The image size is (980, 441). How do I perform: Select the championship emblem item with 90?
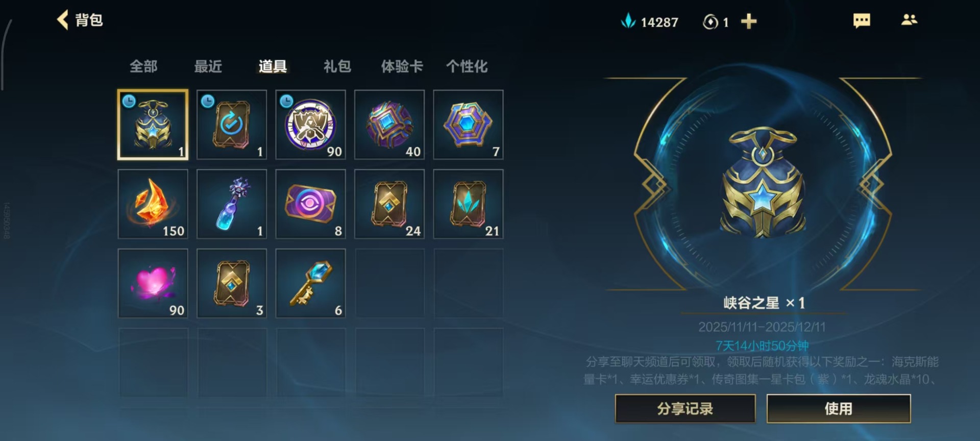(x=311, y=125)
